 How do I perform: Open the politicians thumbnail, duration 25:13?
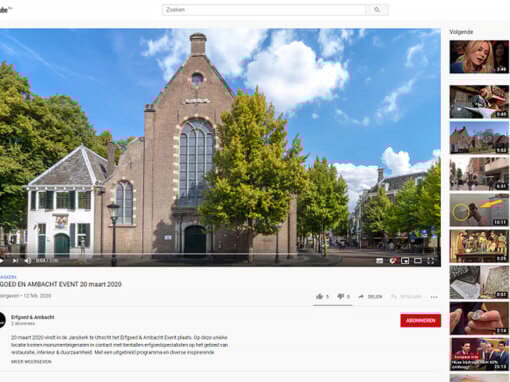(x=479, y=354)
